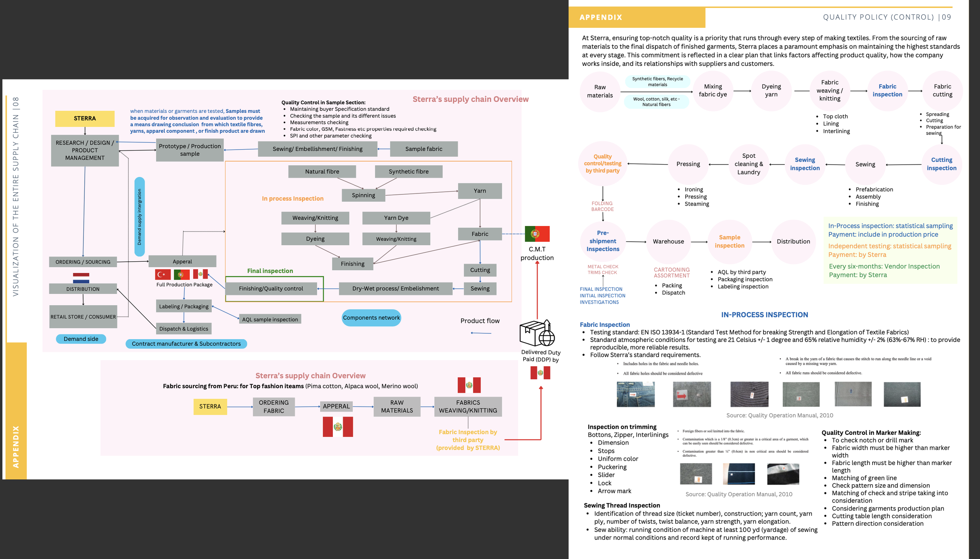Select the Cutting inspection circle
Image resolution: width=980 pixels, height=559 pixels.
point(942,164)
